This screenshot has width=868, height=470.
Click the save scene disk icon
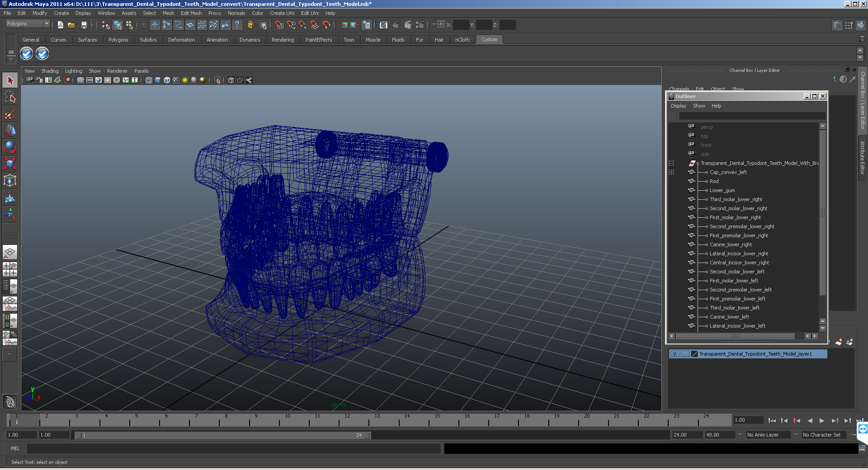click(84, 25)
